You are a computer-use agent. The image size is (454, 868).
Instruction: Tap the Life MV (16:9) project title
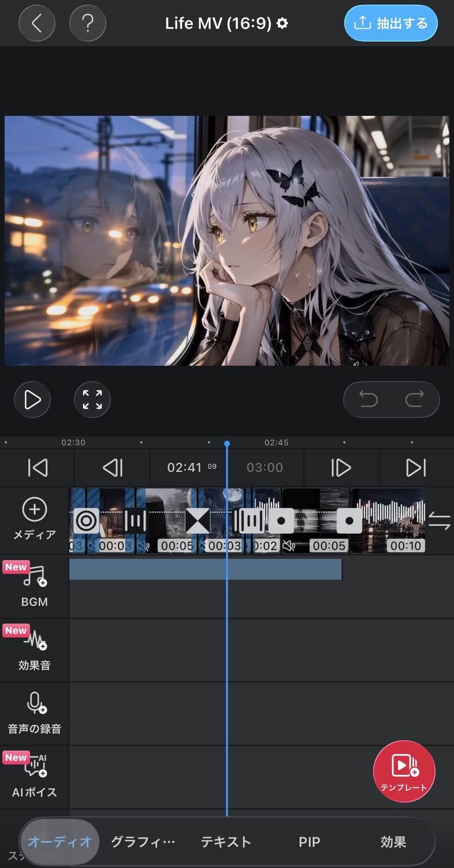(x=218, y=23)
